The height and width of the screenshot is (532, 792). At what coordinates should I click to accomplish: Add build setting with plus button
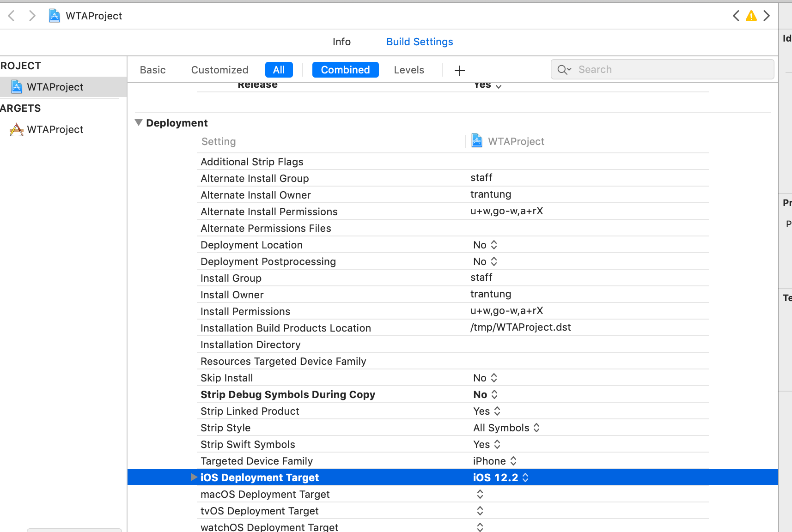coord(459,70)
